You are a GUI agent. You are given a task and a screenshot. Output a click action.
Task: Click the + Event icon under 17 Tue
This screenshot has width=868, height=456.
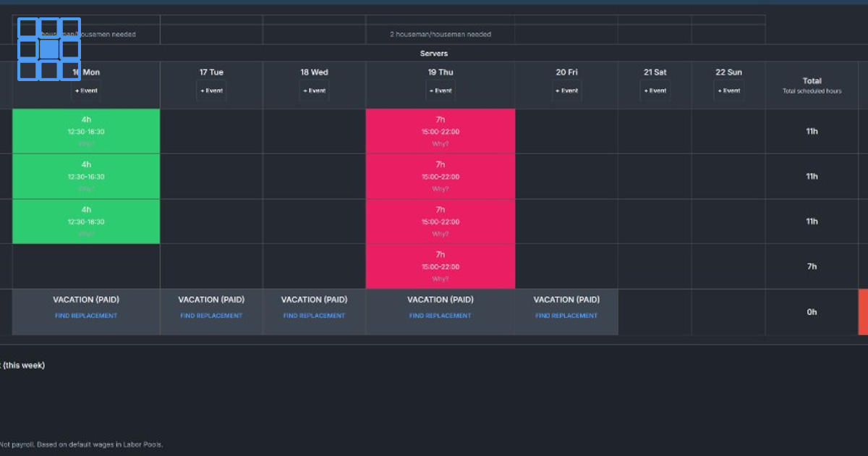tap(210, 90)
